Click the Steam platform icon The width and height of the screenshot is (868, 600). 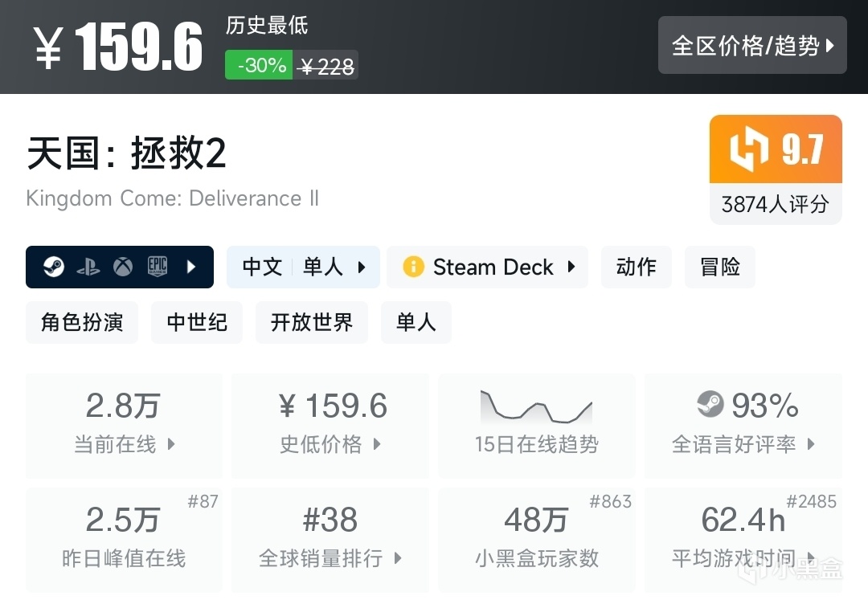pyautogui.click(x=54, y=267)
